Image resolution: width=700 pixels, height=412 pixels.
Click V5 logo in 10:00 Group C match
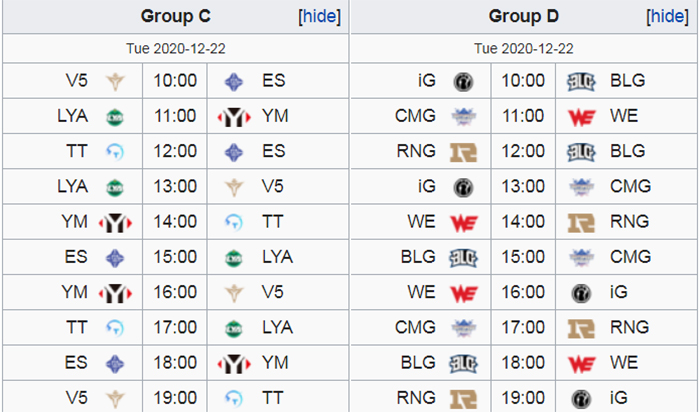point(115,81)
